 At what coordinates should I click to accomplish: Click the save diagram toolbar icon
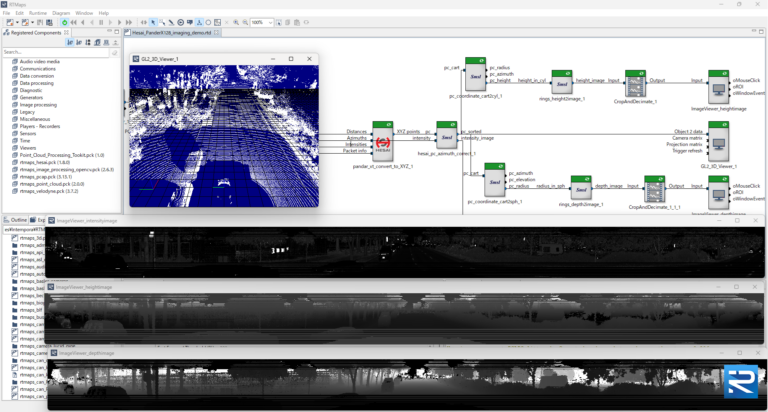(40, 22)
